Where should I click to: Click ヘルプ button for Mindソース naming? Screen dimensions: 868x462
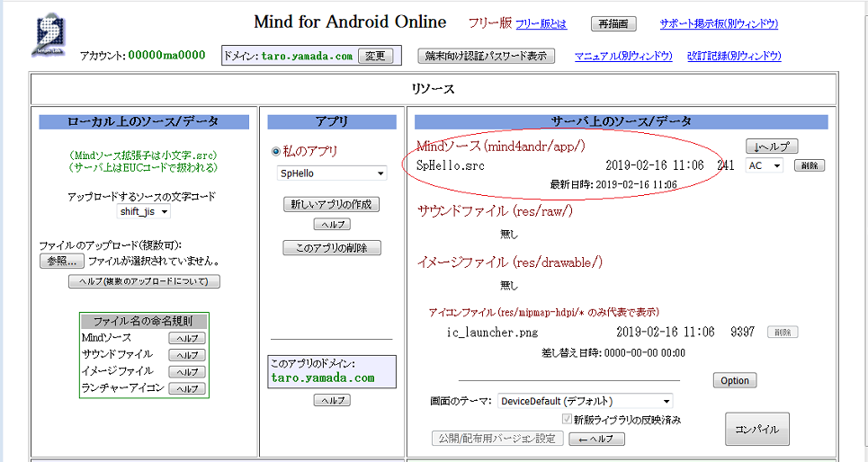pyautogui.click(x=187, y=338)
